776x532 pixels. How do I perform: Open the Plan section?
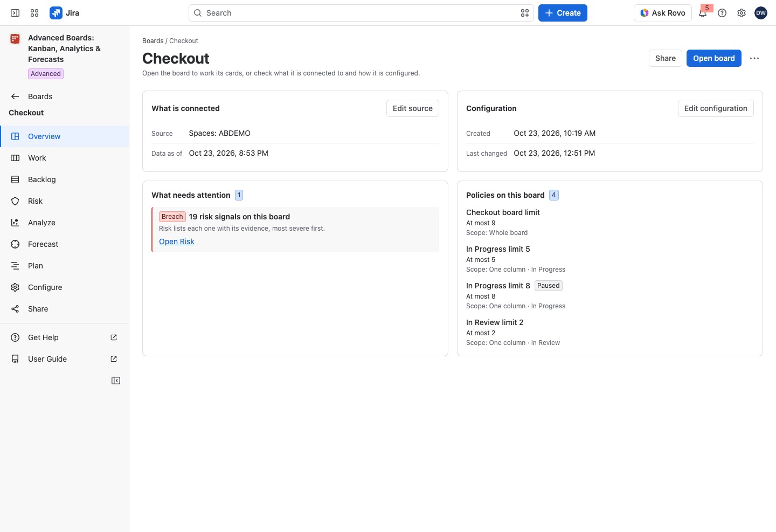(65, 266)
